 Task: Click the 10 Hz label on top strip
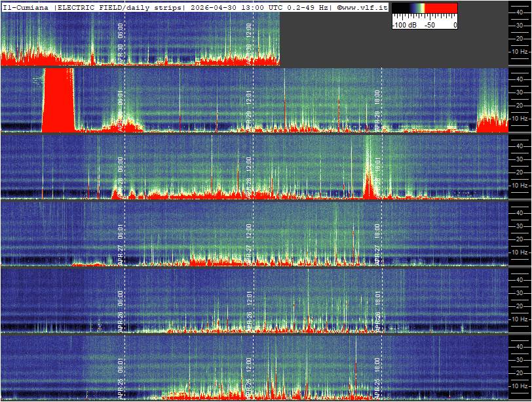point(519,51)
